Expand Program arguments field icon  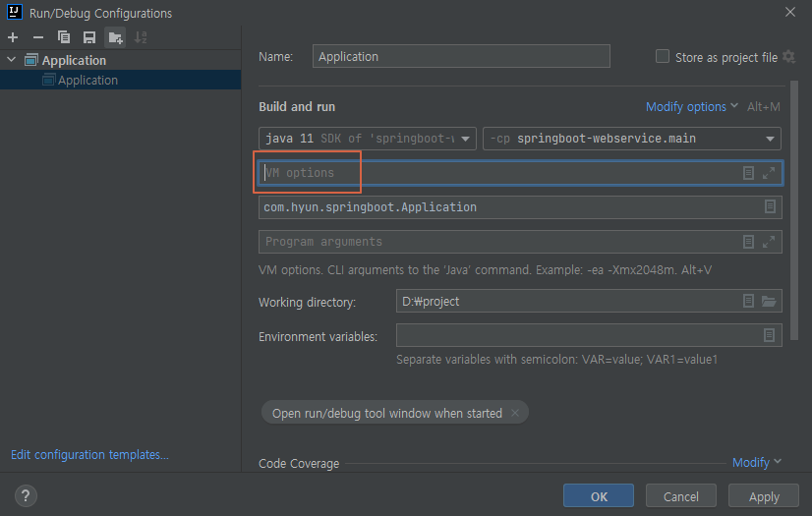[x=769, y=242]
